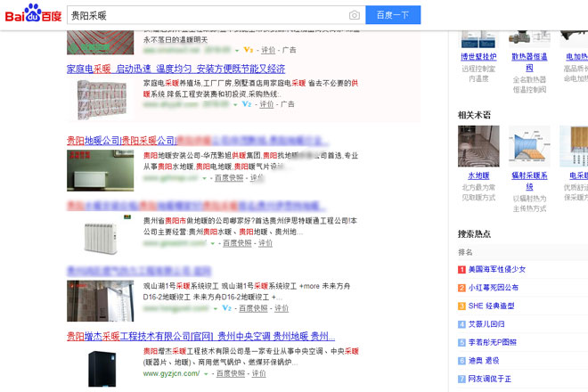Open hot search 李若彤无P图照
This screenshot has height=392, width=588.
click(x=493, y=342)
